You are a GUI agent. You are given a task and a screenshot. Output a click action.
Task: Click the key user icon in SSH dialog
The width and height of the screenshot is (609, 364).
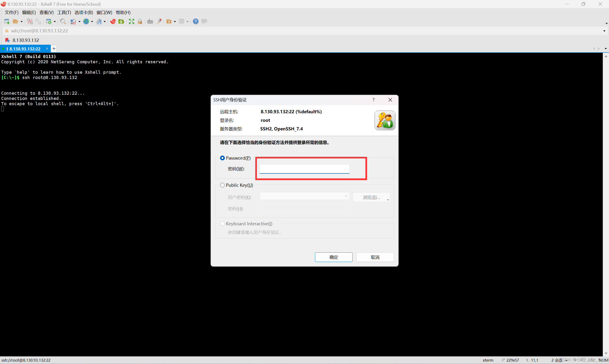[x=385, y=120]
